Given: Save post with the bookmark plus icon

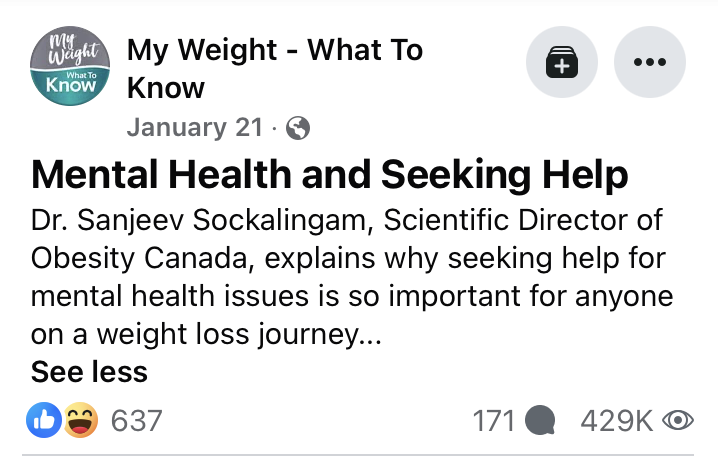Looking at the screenshot, I should 562,62.
